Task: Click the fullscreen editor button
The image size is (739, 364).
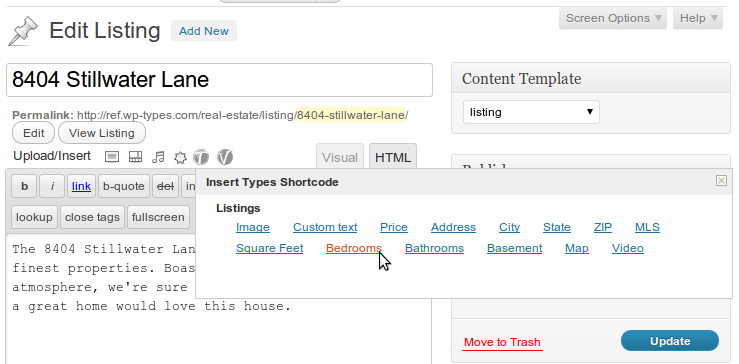Action: click(158, 217)
